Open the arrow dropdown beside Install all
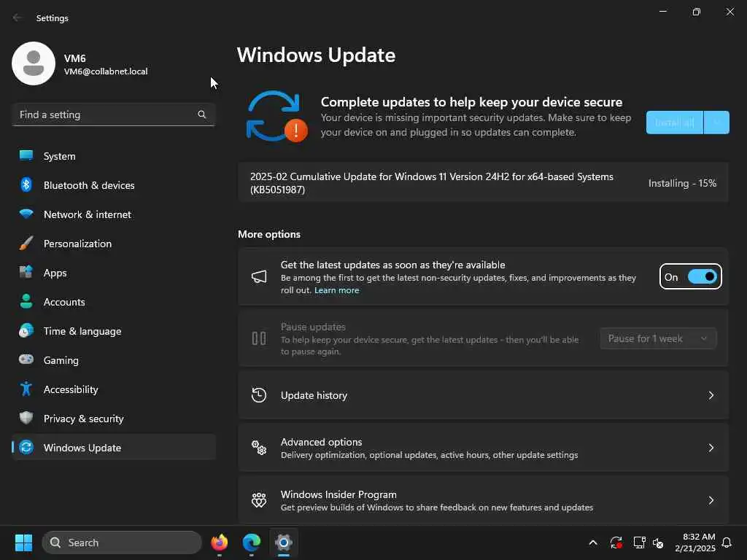Viewport: 747px width, 560px height. (x=716, y=122)
